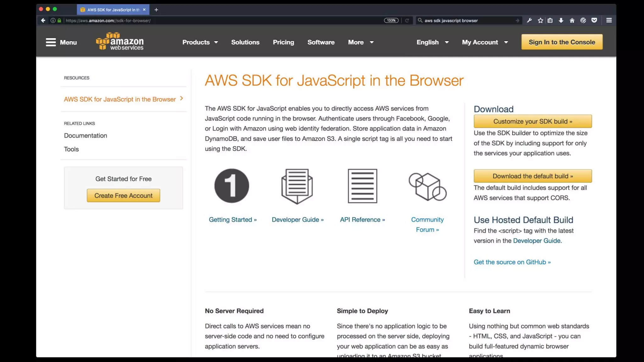Click the Community Forum cubes icon
644x362 pixels.
point(427,187)
